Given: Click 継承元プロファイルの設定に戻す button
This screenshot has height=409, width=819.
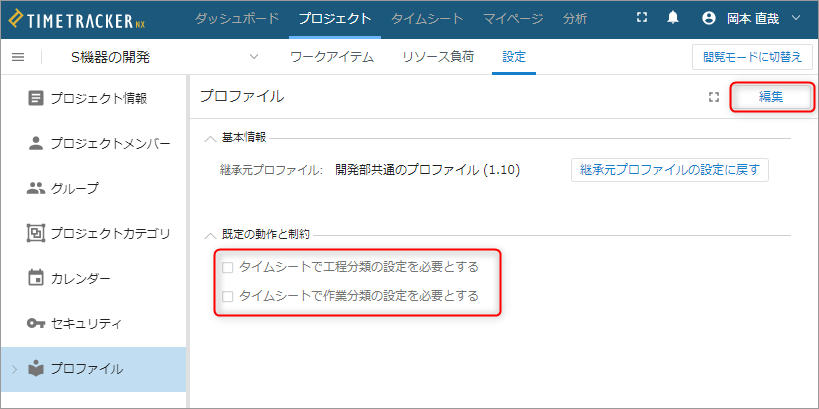Looking at the screenshot, I should [670, 170].
